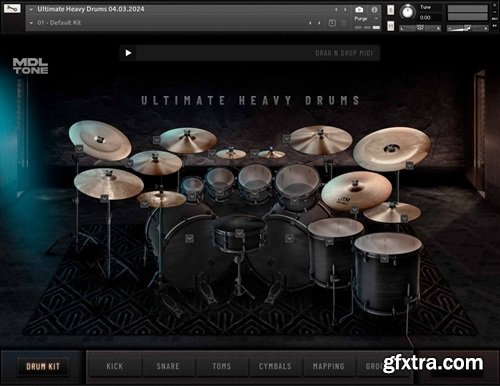
Task: Open dropdown chevron on front floor tom
Action: (385, 258)
